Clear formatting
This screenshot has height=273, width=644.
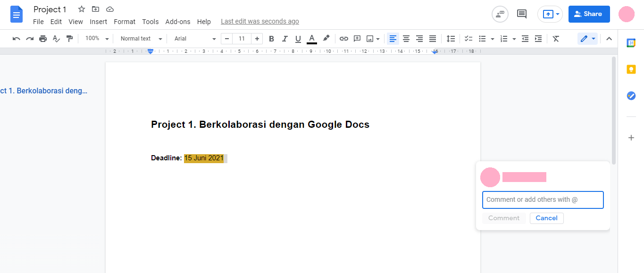[x=556, y=39]
